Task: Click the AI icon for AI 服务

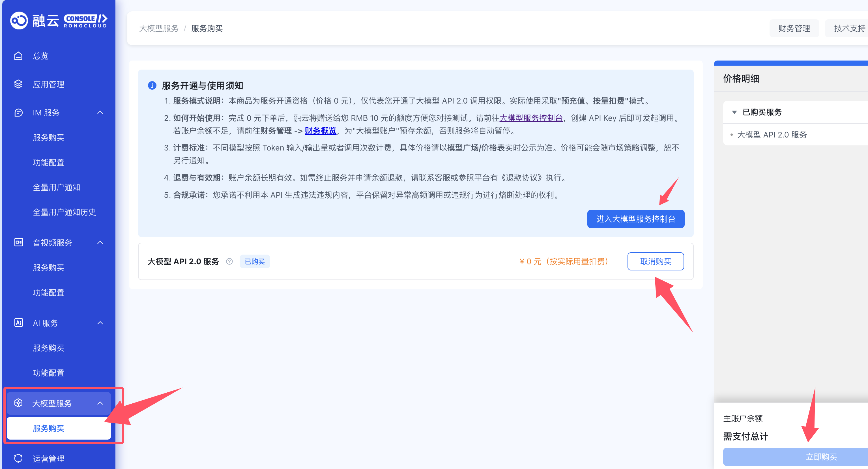Action: pyautogui.click(x=19, y=323)
